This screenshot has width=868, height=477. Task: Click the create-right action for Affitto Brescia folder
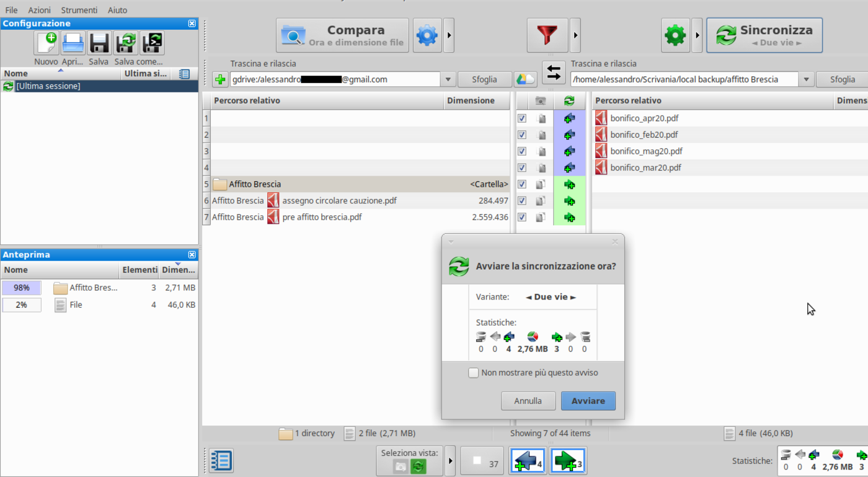click(x=569, y=184)
